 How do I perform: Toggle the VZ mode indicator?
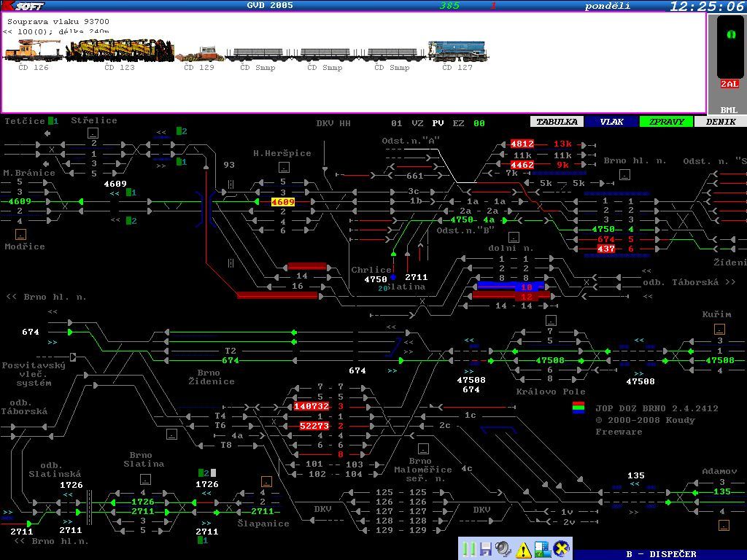(x=418, y=123)
